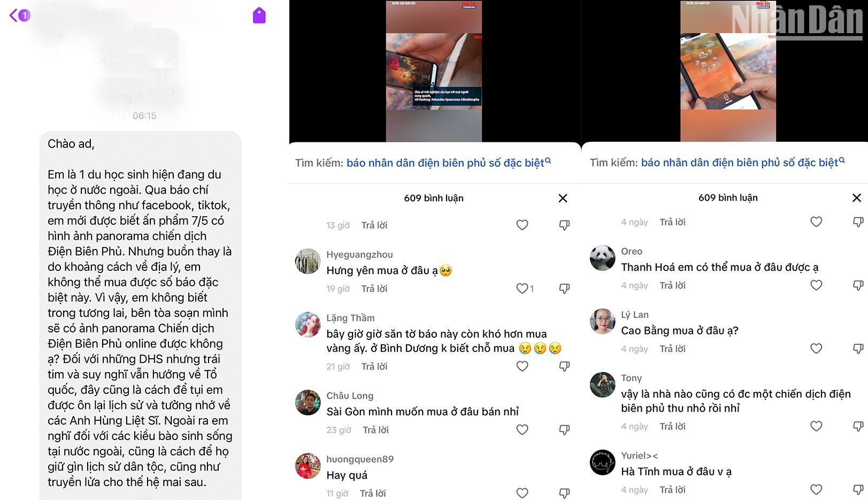Viewport: 868px width, 500px height.
Task: Reply to Hyeguangzhou via Trả lời
Action: [374, 289]
